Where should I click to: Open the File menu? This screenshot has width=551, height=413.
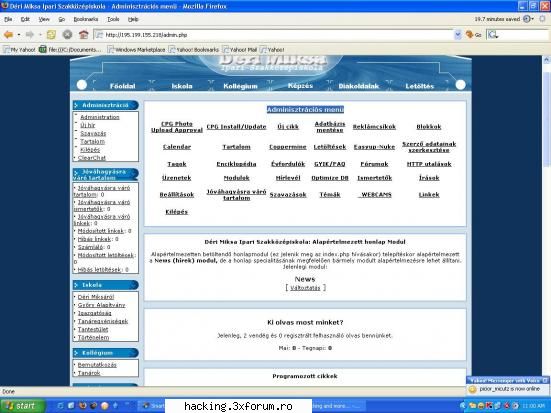(x=8, y=19)
